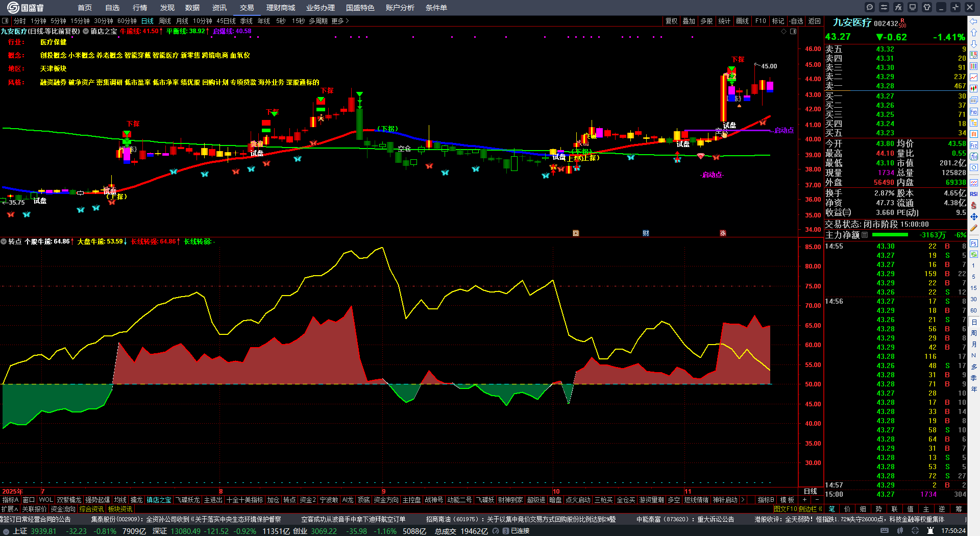
Task: Click the 模板 template button
Action: (787, 500)
